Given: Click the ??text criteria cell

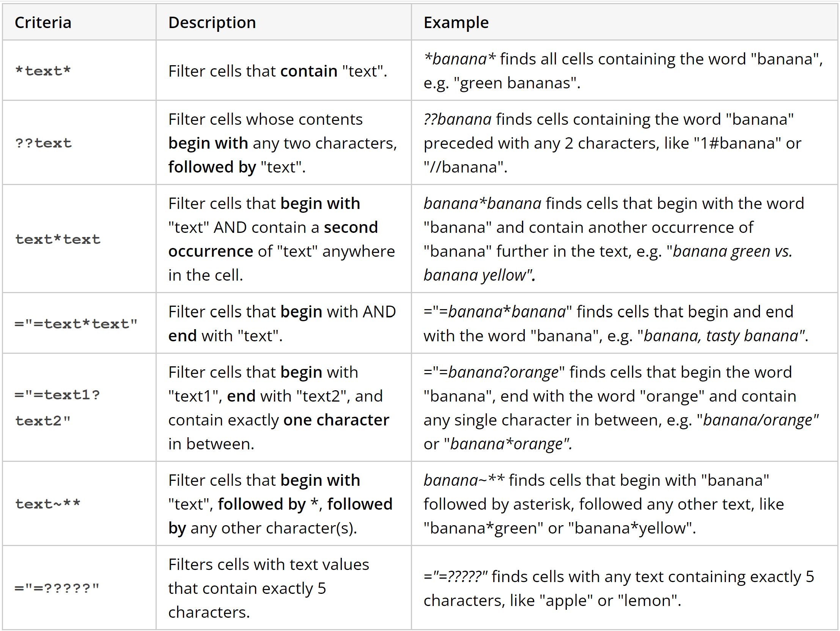Looking at the screenshot, I should [43, 143].
